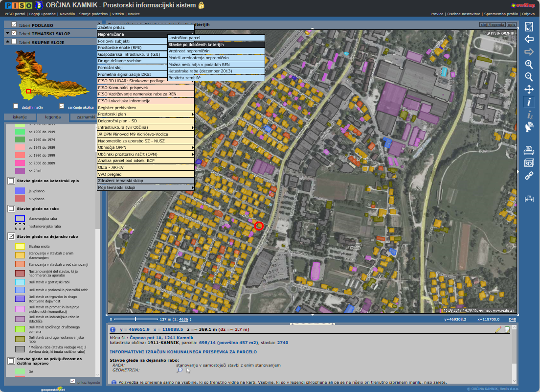
Task: Adjust the map scale slider
Action: (135, 319)
